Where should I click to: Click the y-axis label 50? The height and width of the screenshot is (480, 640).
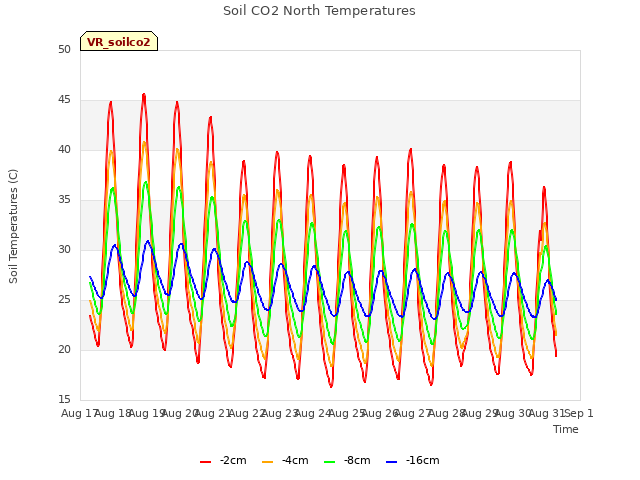click(x=64, y=49)
